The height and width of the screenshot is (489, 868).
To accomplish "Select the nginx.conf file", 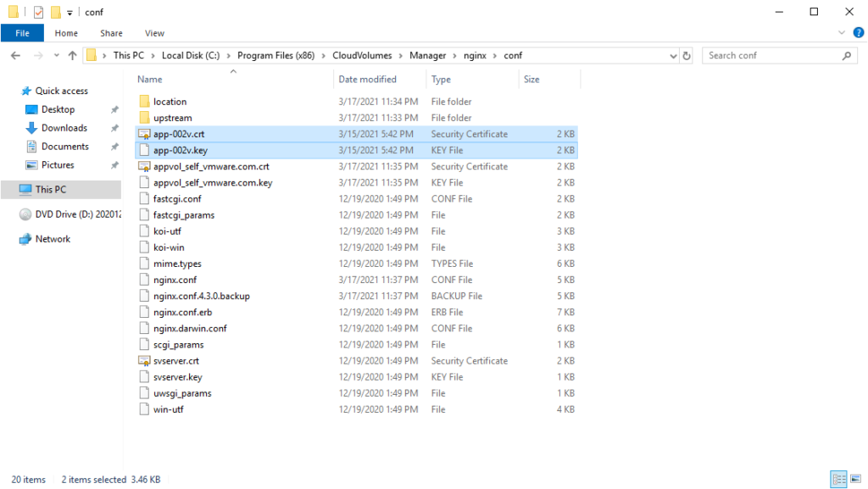I will 175,280.
